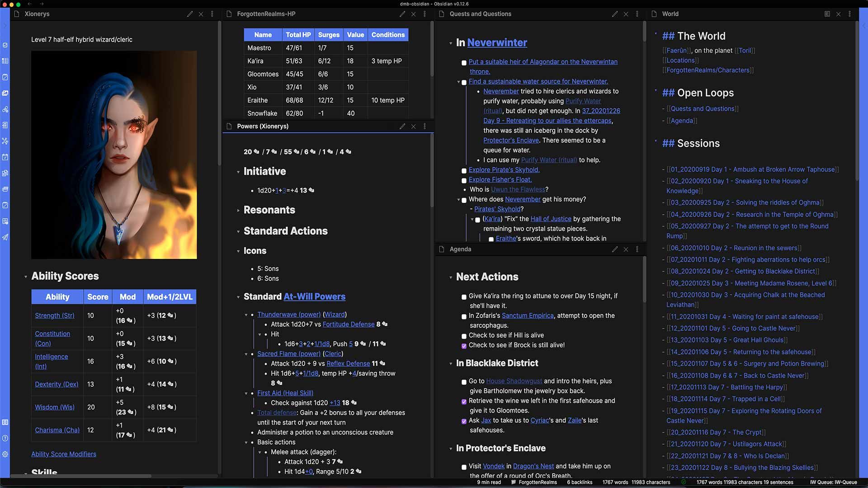Open the table icon in left ribbon
This screenshot has height=488, width=868.
coord(5,61)
